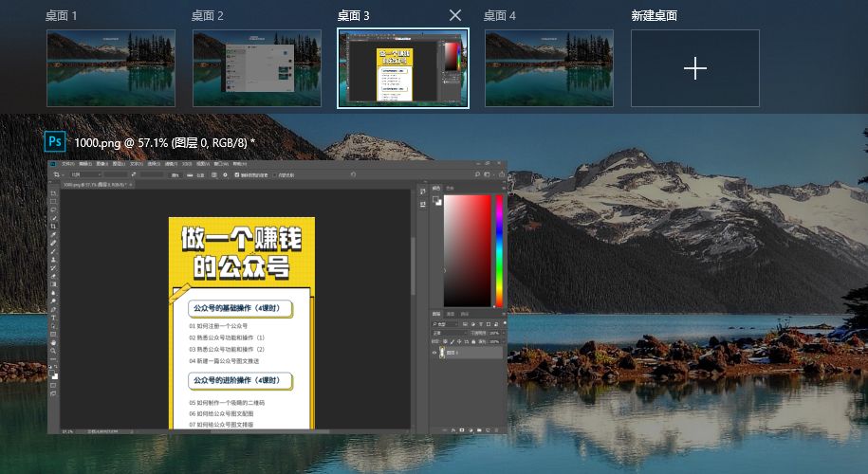This screenshot has width=868, height=474.
Task: Close 桌面 3 with the X button
Action: pyautogui.click(x=455, y=15)
